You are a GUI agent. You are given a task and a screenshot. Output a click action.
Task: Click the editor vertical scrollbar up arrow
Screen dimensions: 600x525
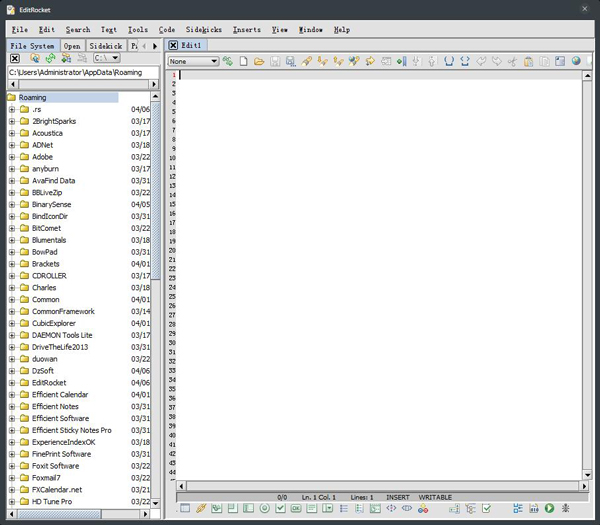pos(587,76)
